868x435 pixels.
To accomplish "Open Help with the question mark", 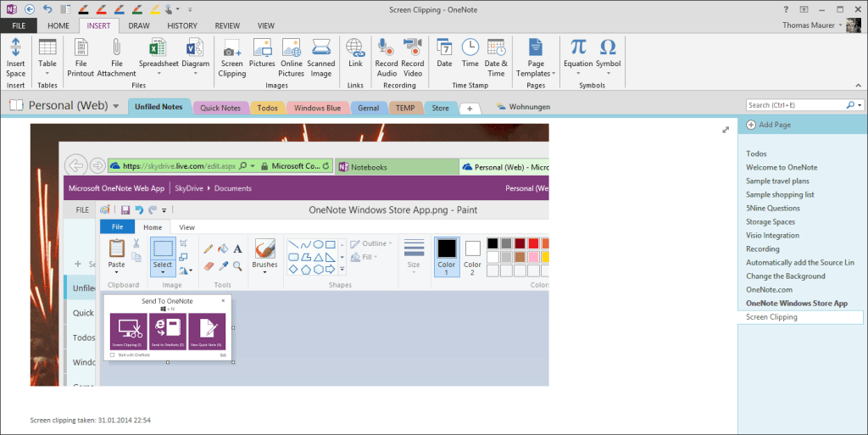I will [x=786, y=9].
